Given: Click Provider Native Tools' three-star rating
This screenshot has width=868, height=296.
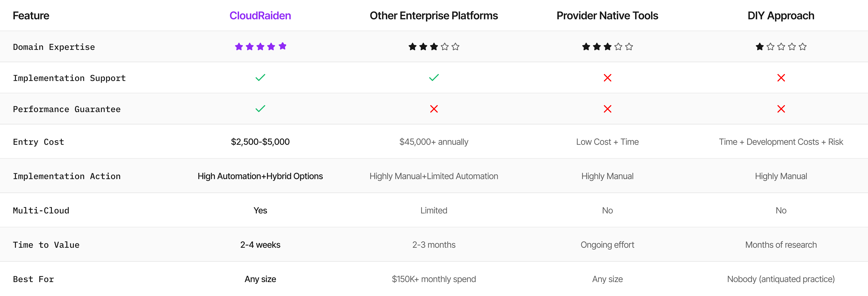Looking at the screenshot, I should tap(607, 46).
